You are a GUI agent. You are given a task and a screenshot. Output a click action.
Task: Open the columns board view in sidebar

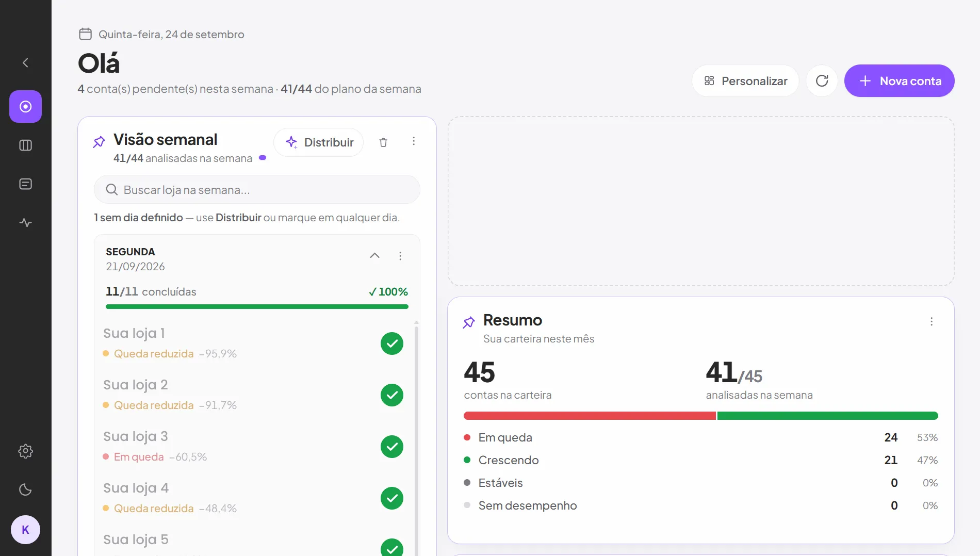25,145
